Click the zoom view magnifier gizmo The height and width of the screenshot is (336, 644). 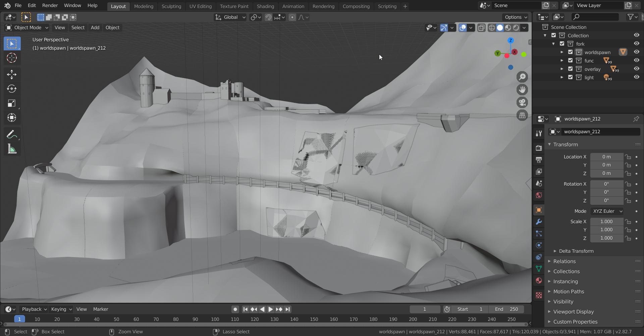coord(522,77)
